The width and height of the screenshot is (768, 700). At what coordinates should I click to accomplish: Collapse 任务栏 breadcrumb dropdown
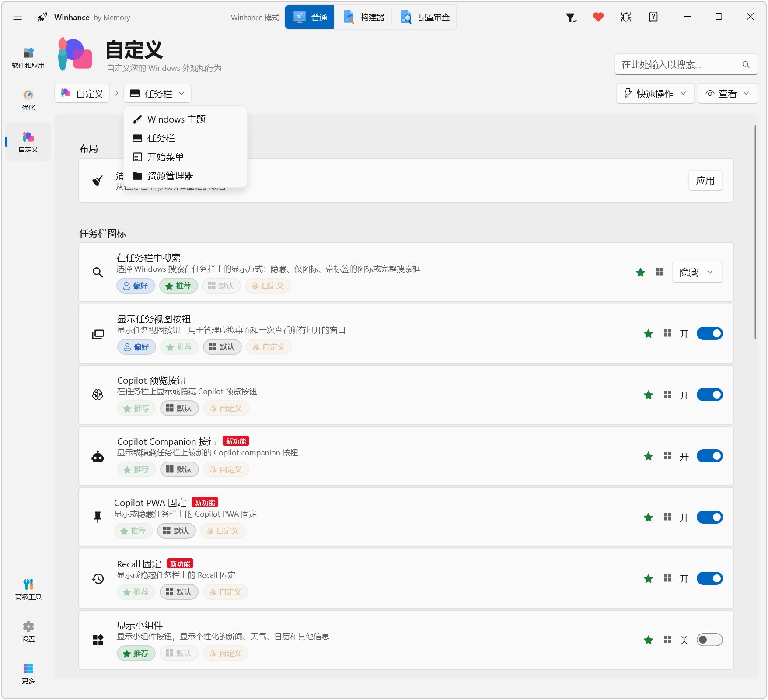157,94
